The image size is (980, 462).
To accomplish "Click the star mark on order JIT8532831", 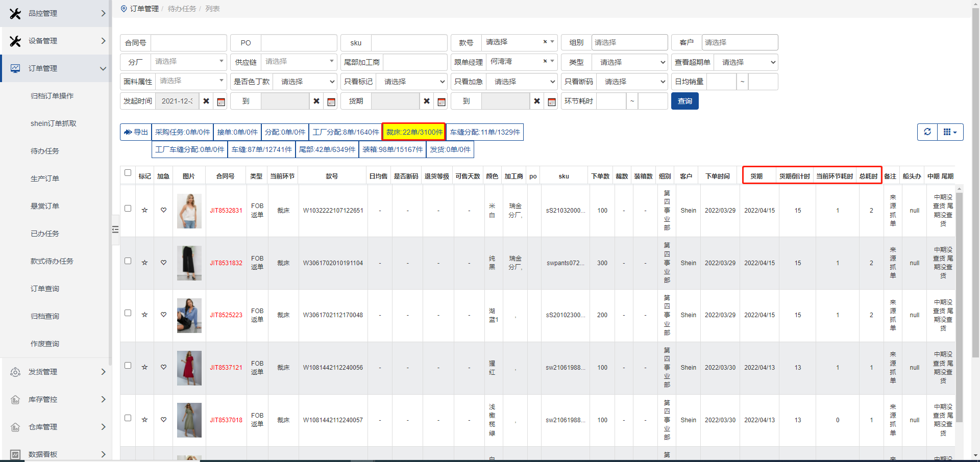I will click(x=144, y=210).
